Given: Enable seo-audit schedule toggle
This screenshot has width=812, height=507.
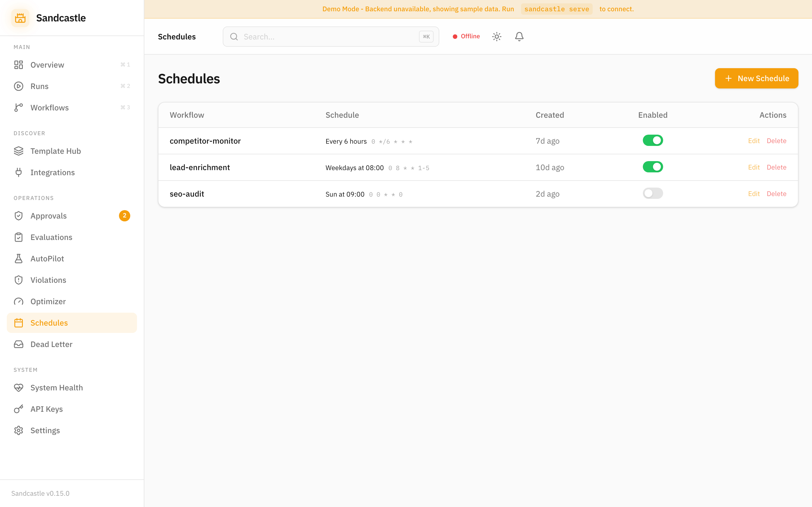Looking at the screenshot, I should (653, 194).
